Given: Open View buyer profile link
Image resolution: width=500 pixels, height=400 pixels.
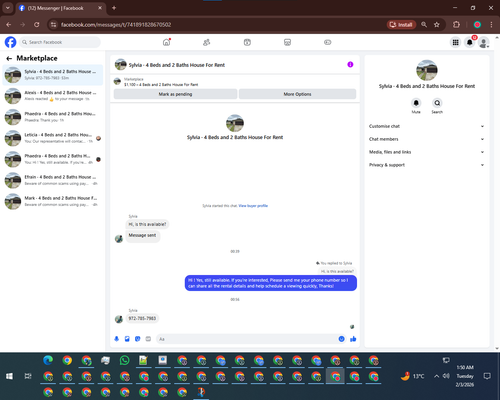Looking at the screenshot, I should [253, 206].
